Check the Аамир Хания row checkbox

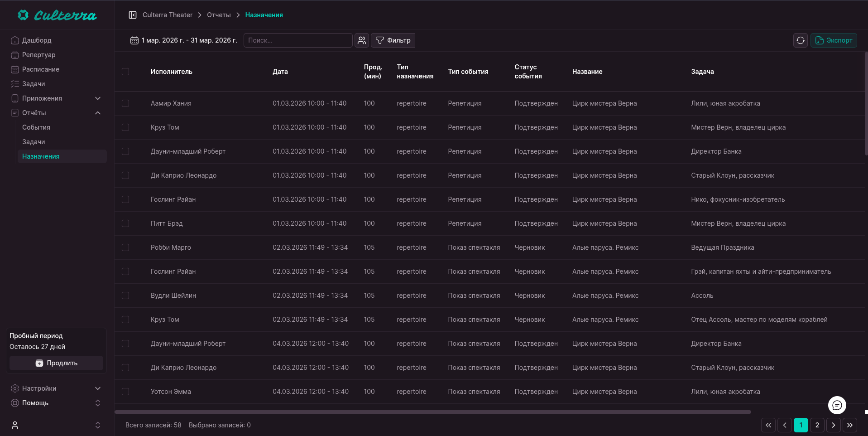click(x=125, y=103)
